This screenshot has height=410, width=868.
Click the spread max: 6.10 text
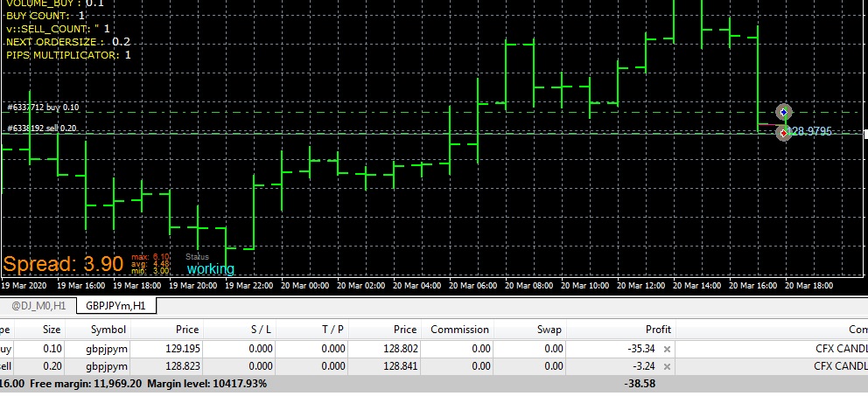[x=150, y=257]
